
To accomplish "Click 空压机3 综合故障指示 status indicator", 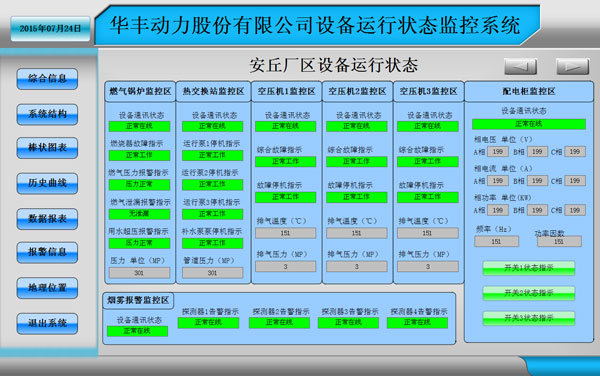I will point(428,162).
